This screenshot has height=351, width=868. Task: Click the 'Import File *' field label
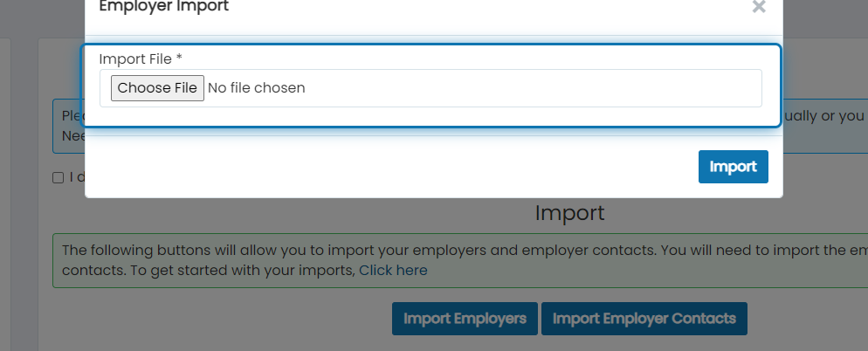(x=141, y=58)
